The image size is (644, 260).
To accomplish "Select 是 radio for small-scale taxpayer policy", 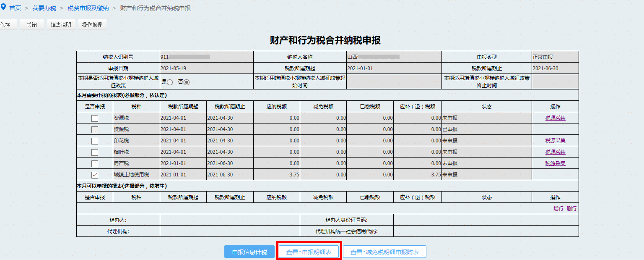I will (170, 82).
